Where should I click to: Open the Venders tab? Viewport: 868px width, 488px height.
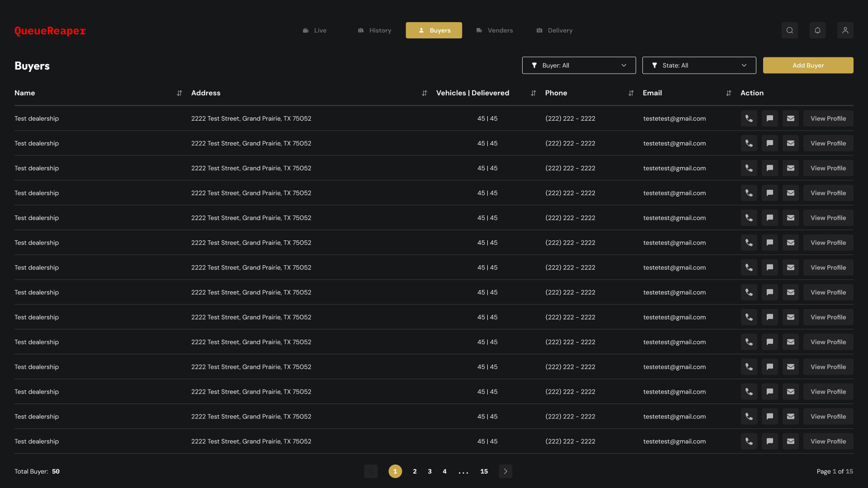click(495, 30)
